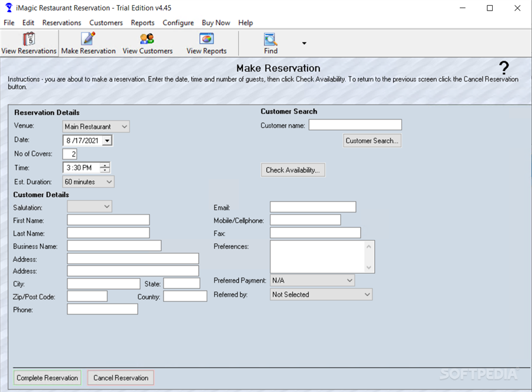Decrease time with the down spinner arrow

pos(105,170)
